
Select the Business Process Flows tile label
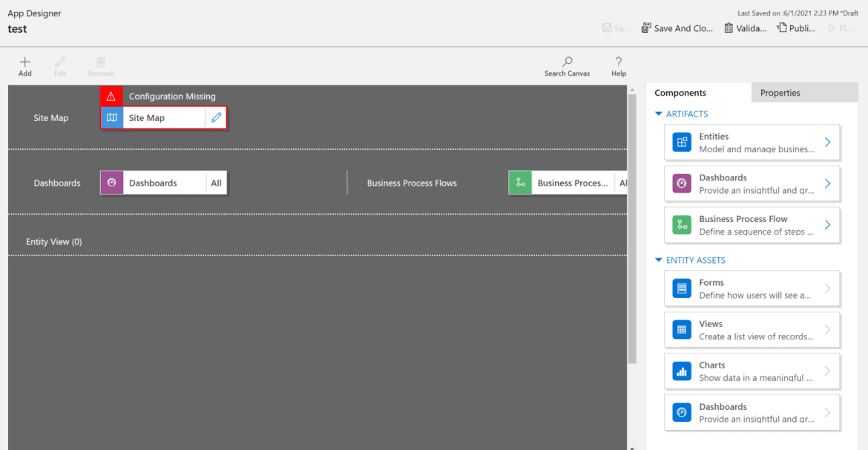tap(573, 183)
